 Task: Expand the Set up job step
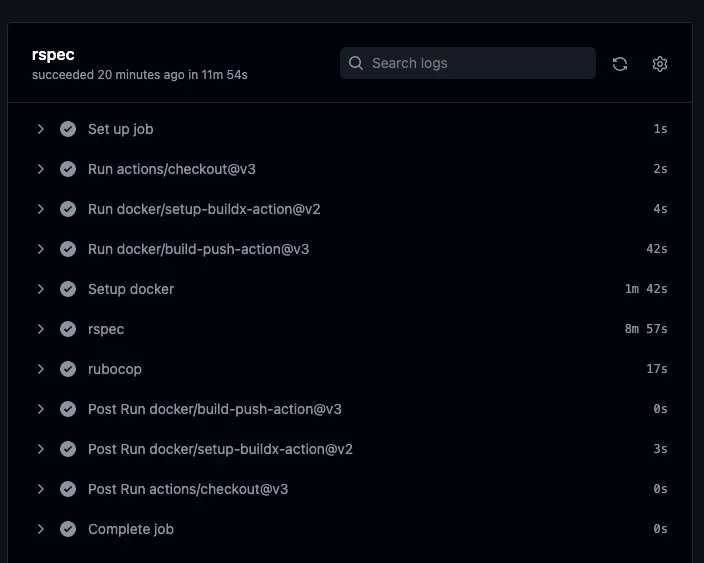click(x=41, y=129)
